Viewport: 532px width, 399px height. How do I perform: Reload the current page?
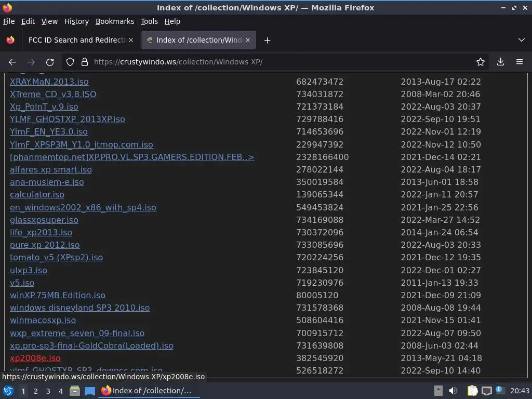tap(50, 62)
